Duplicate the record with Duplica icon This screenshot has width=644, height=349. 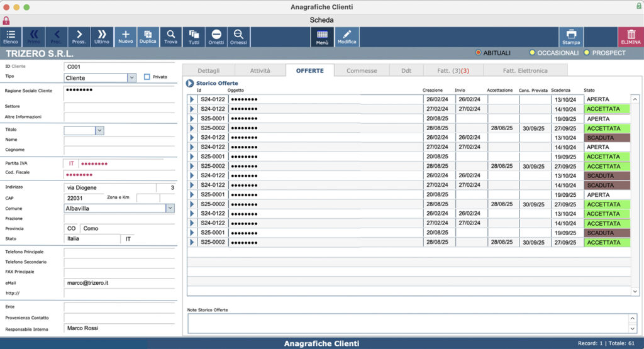click(x=148, y=37)
